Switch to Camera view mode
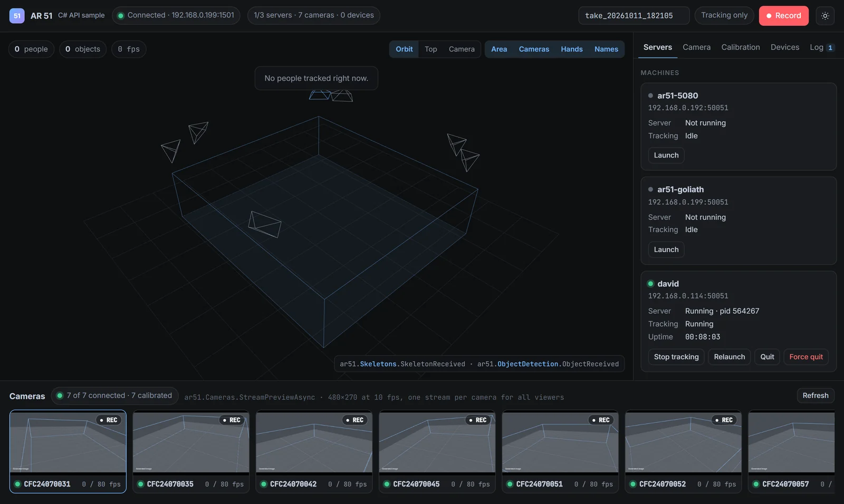 462,49
